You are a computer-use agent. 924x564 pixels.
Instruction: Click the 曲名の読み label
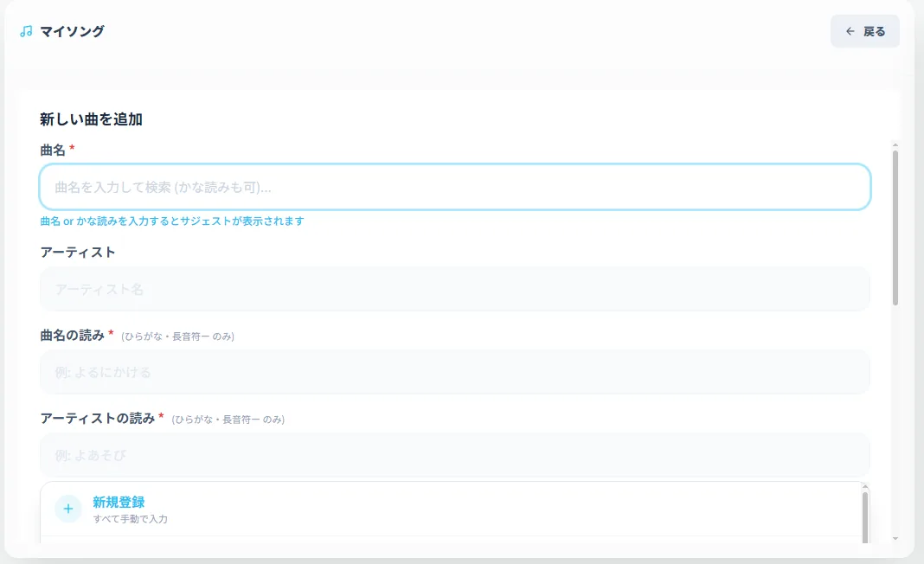pyautogui.click(x=73, y=336)
